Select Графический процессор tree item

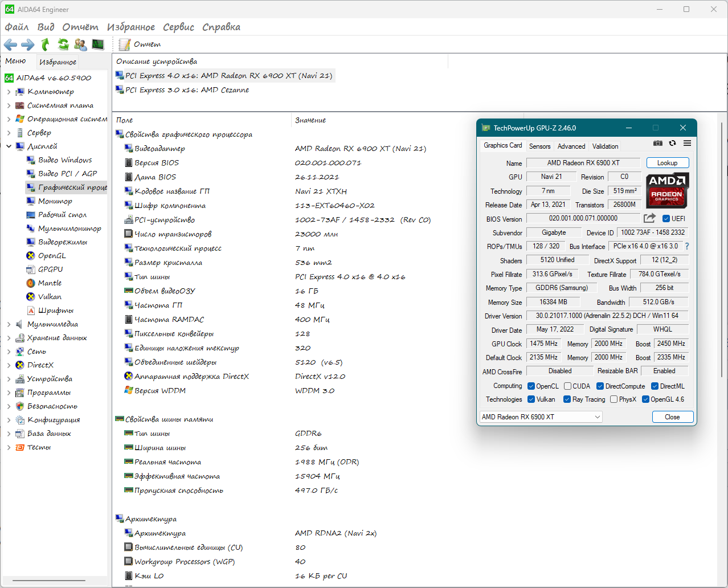point(67,187)
